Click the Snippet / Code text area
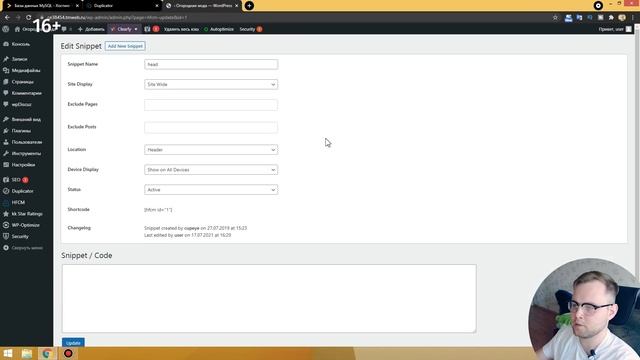Viewport: 640px width, 360px height. [x=269, y=298]
